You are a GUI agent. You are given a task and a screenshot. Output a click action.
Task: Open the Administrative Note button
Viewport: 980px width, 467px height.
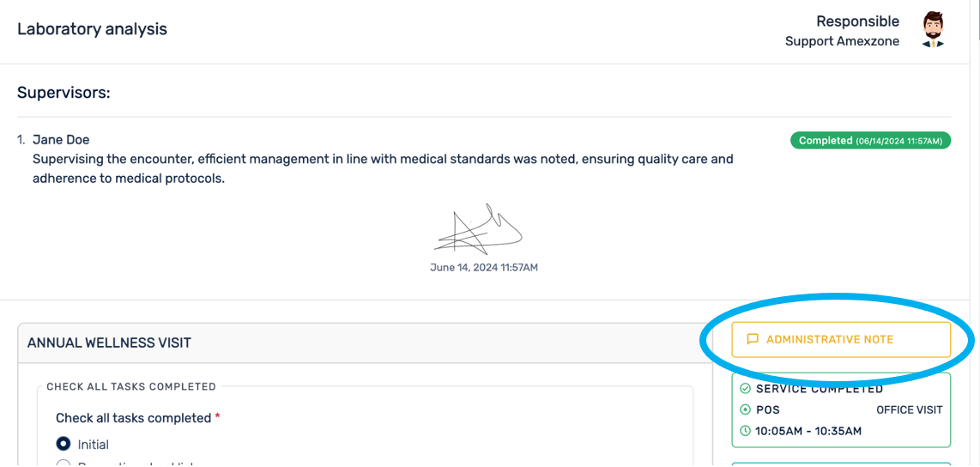(x=841, y=340)
